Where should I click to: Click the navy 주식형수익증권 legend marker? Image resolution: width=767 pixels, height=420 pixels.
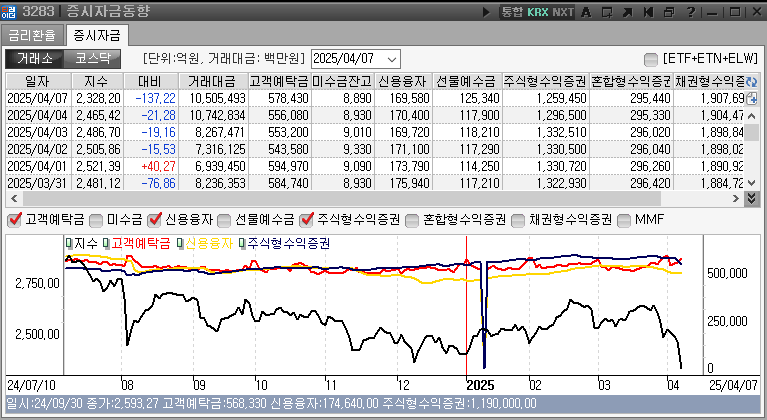click(x=242, y=243)
